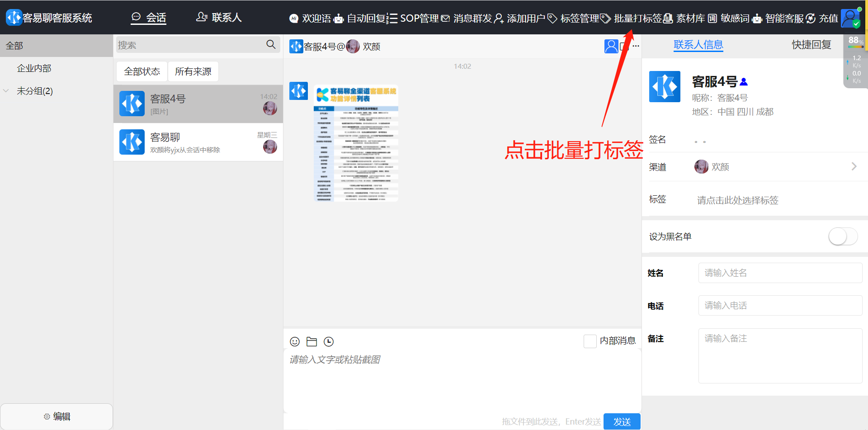868x430 pixels.
Task: Open 智能客服 smart customer service
Action: point(778,19)
